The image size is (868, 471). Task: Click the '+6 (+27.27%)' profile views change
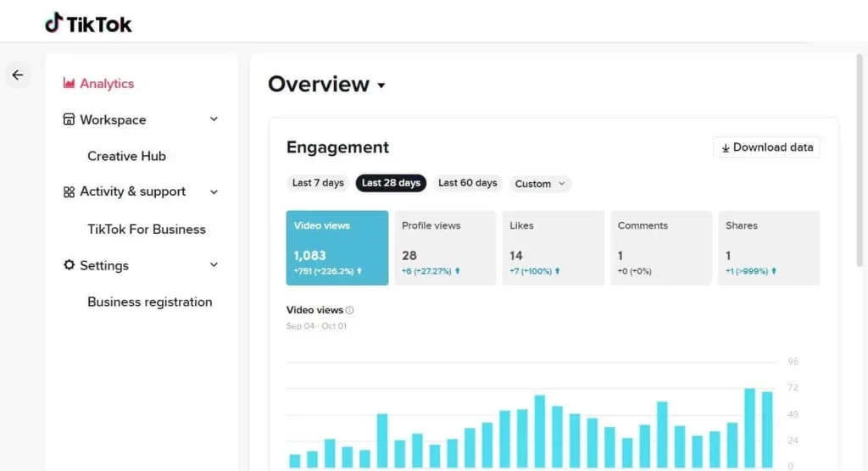coord(426,271)
